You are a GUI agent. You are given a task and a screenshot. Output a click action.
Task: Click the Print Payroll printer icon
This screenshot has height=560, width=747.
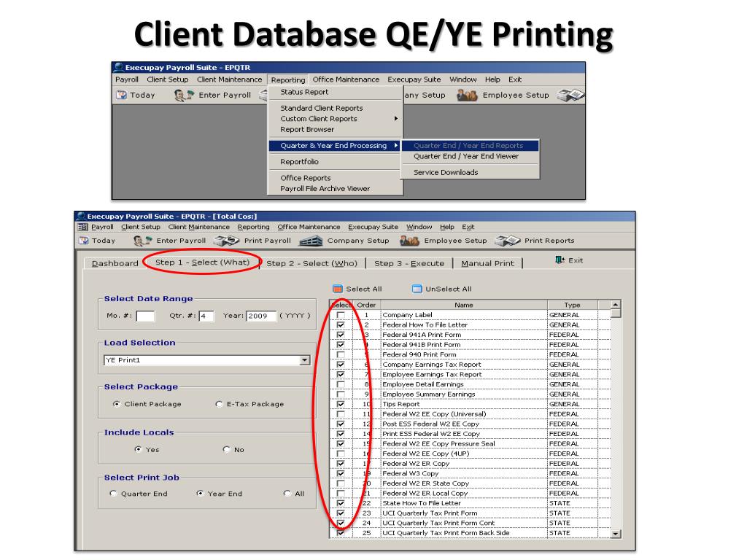[226, 241]
